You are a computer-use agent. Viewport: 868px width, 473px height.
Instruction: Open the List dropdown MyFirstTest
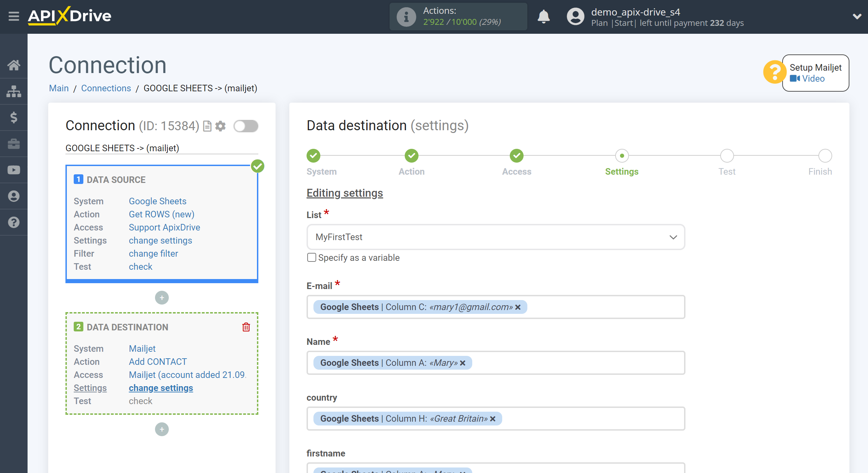[x=496, y=237]
